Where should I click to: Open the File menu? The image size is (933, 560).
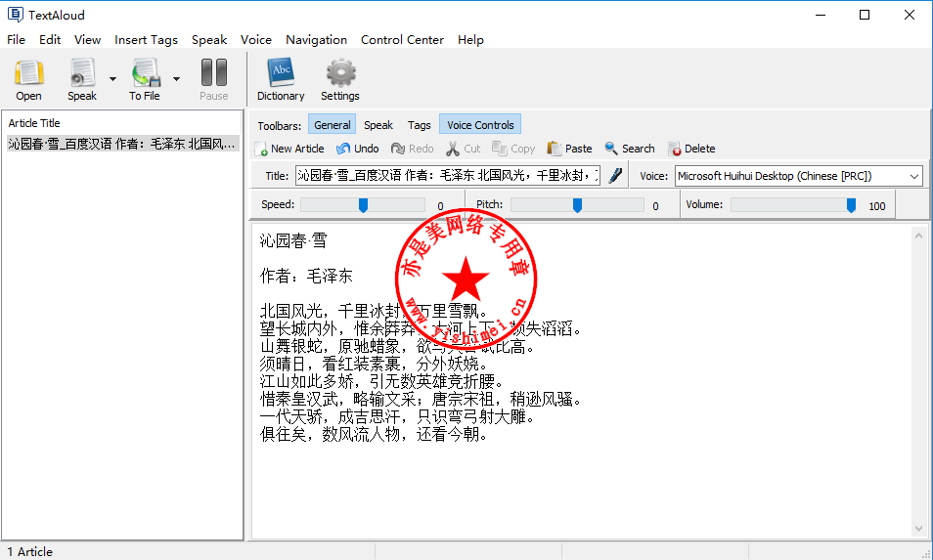(x=16, y=40)
